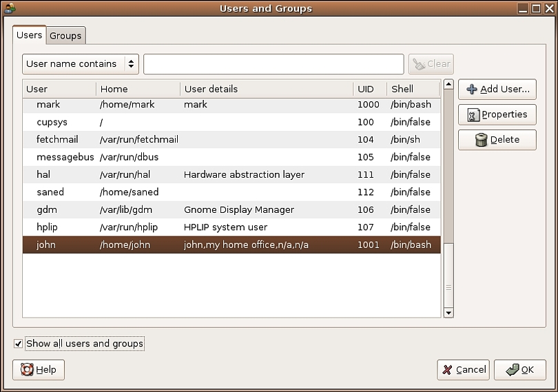Click the green arrow OK icon
Viewport: 558px width, 392px height.
513,369
